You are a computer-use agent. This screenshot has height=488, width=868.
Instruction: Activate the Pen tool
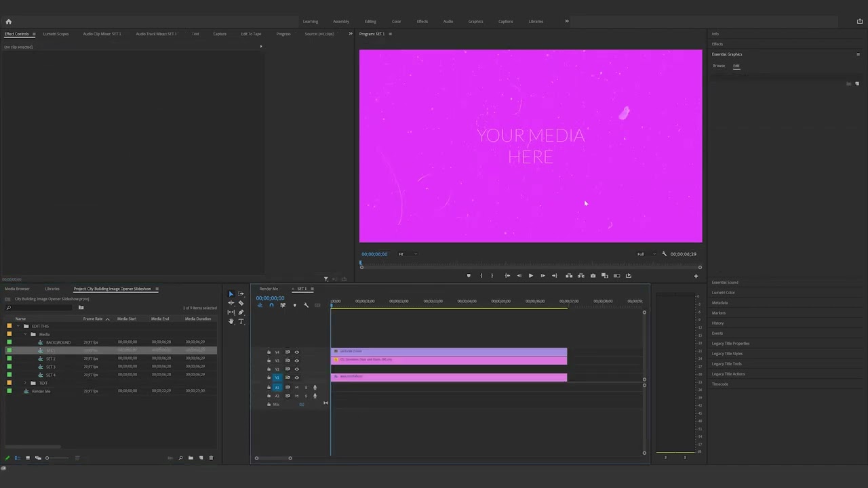241,312
